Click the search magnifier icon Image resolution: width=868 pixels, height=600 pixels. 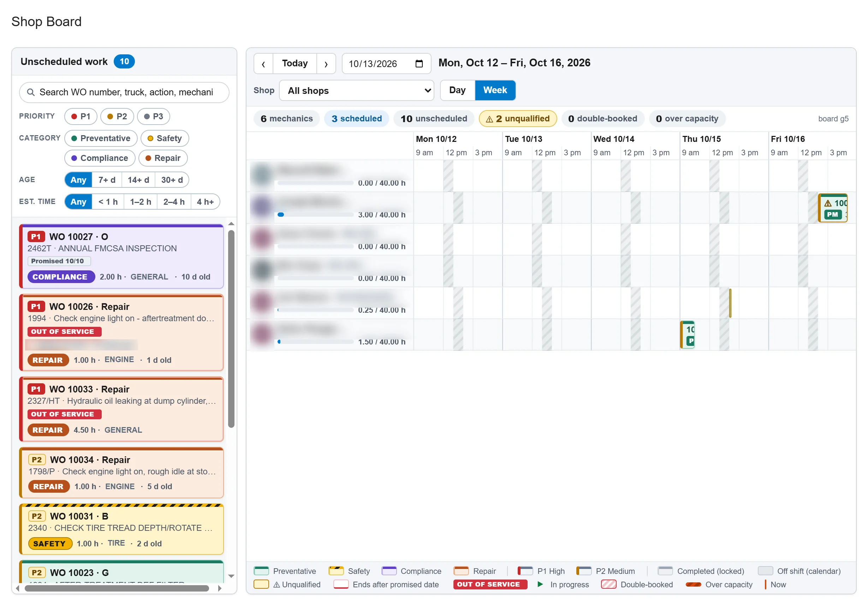click(x=31, y=92)
